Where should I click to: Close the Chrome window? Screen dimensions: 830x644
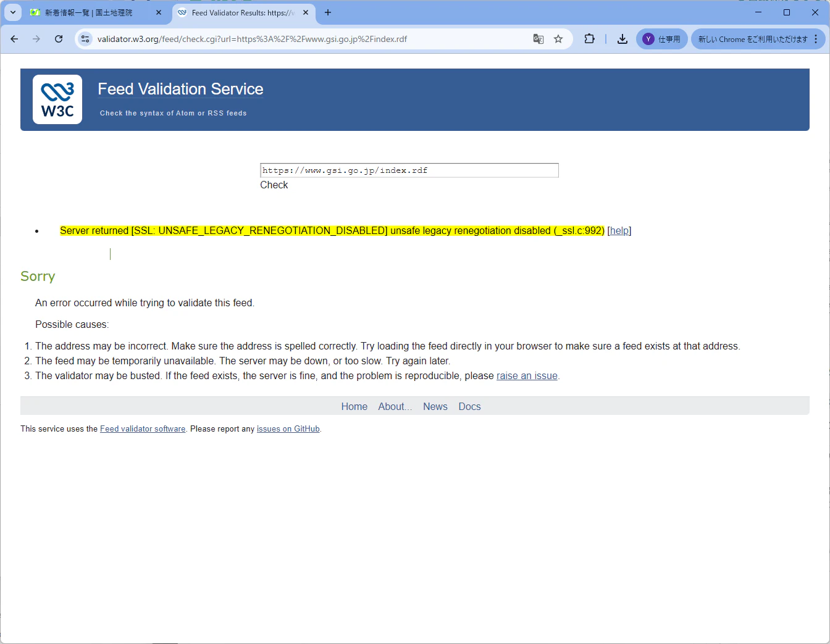click(x=815, y=12)
